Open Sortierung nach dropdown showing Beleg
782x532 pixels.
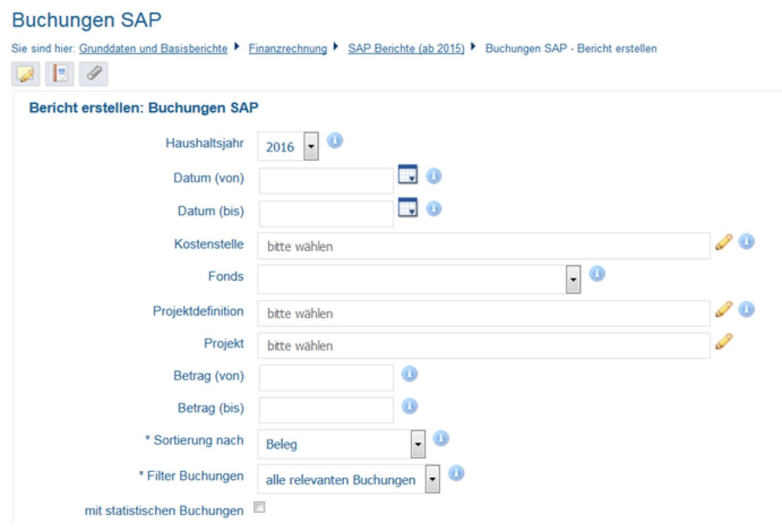click(x=342, y=445)
